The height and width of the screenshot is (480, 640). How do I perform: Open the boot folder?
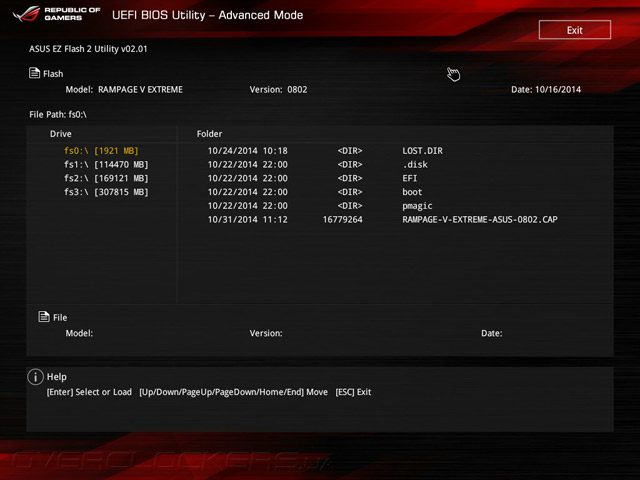tap(412, 192)
